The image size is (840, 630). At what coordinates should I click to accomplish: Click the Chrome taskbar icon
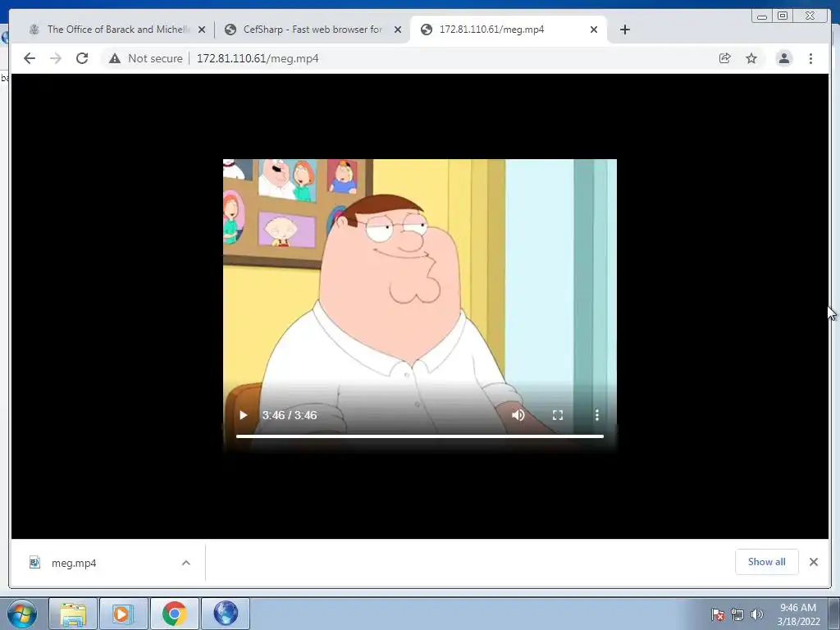pyautogui.click(x=175, y=614)
